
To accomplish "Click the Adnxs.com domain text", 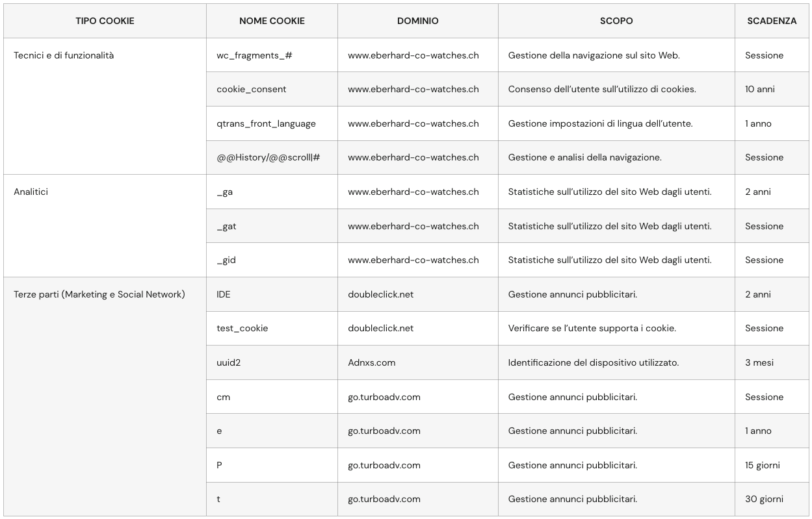I will coord(371,362).
